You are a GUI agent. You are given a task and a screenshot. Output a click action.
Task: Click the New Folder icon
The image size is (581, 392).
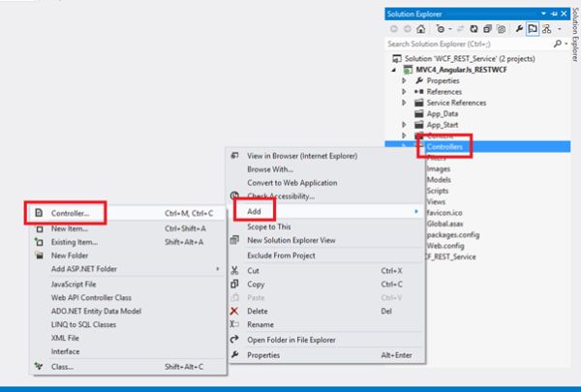click(x=39, y=256)
